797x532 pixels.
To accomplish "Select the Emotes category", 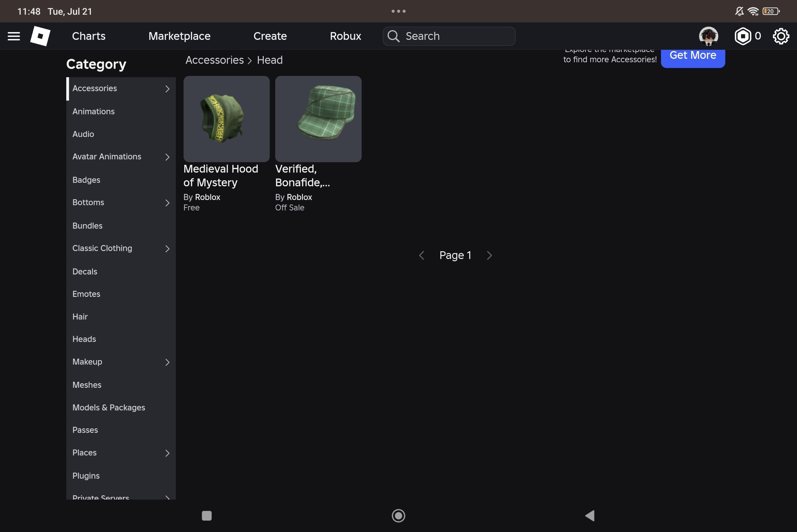I will click(121, 294).
